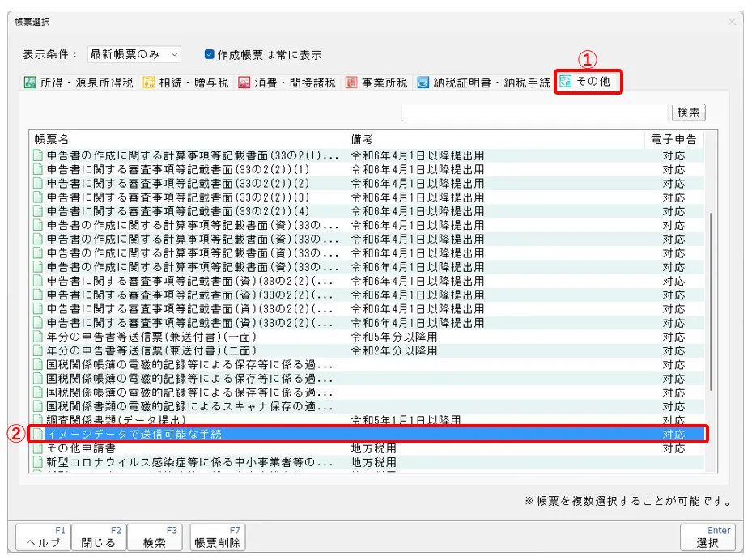752x560 pixels.
Task: Click the その他 tab icon
Action: [566, 82]
